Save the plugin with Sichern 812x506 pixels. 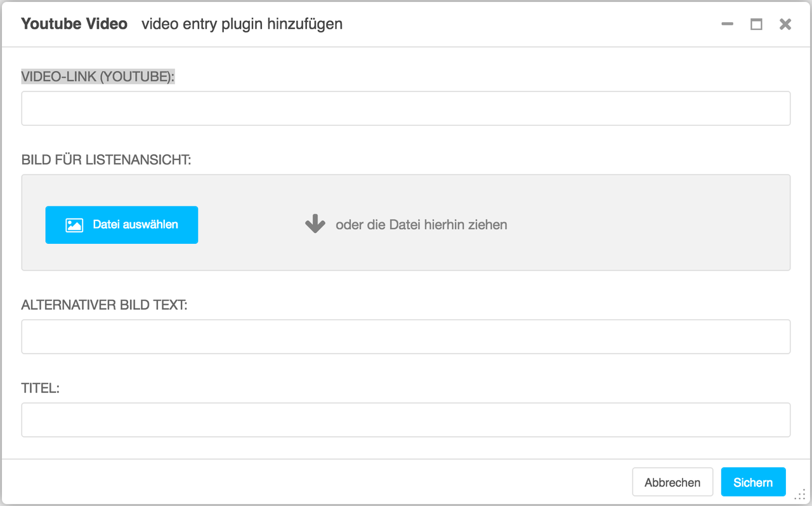click(x=753, y=483)
